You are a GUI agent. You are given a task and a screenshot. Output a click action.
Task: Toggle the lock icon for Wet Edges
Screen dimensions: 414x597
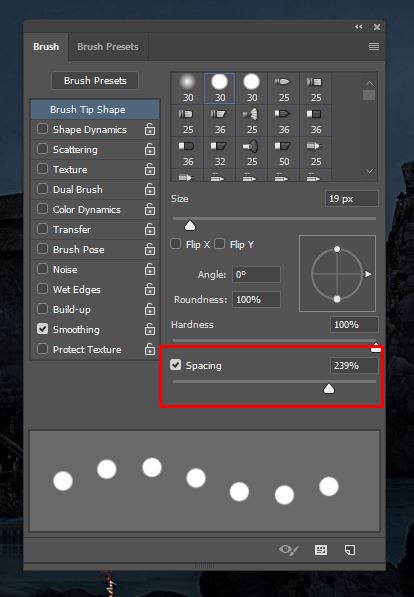click(150, 289)
